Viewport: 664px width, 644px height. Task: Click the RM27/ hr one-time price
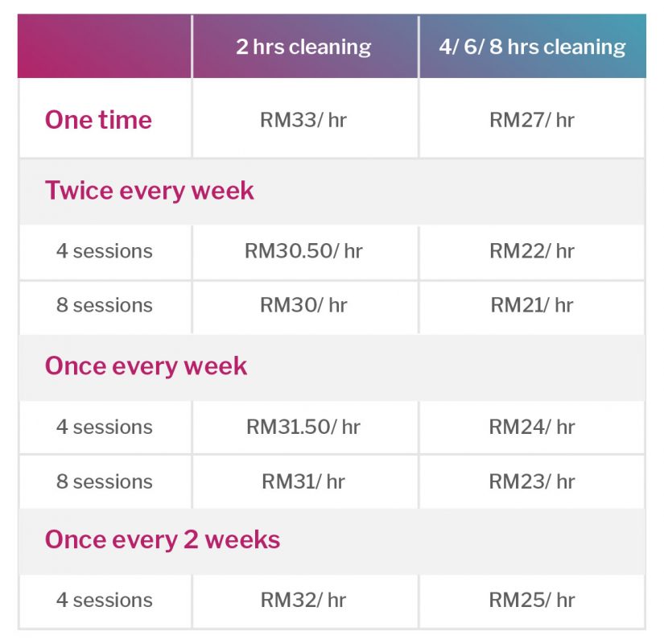[532, 119]
